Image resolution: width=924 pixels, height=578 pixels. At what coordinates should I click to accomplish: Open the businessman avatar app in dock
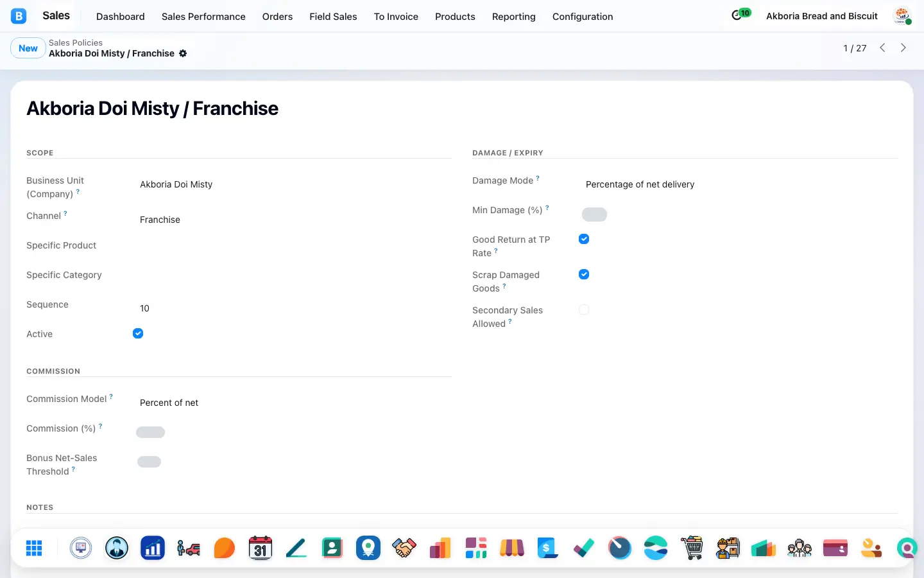pyautogui.click(x=117, y=548)
